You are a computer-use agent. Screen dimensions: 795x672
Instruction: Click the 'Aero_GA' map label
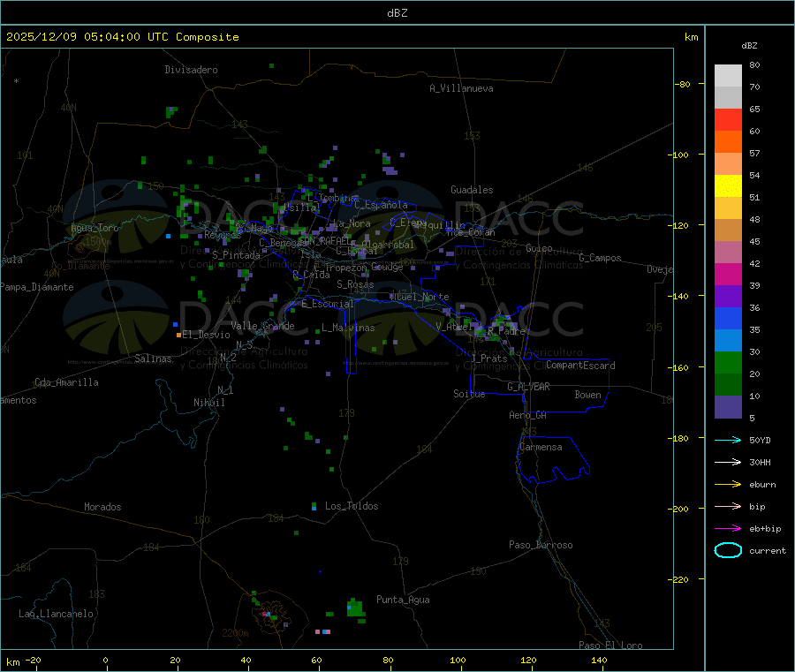pyautogui.click(x=528, y=415)
